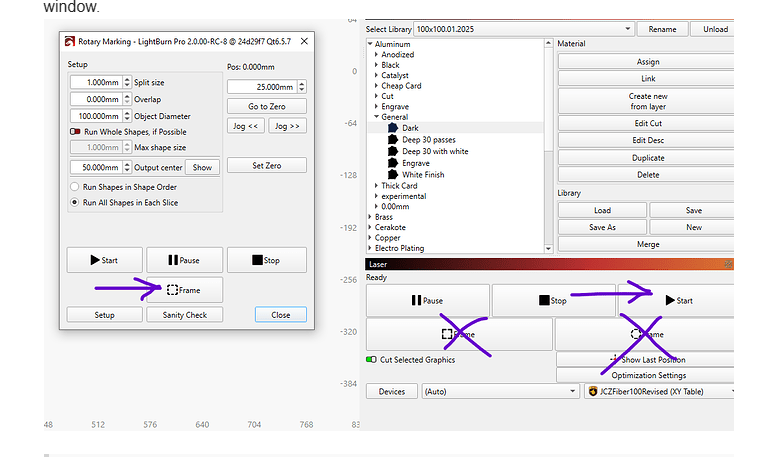The width and height of the screenshot is (769, 457).
Task: Click Set Zero button
Action: (266, 166)
